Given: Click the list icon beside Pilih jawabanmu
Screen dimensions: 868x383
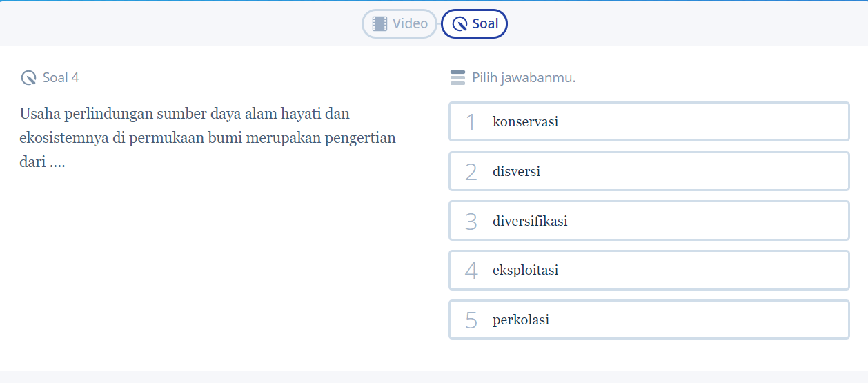Looking at the screenshot, I should [x=457, y=78].
